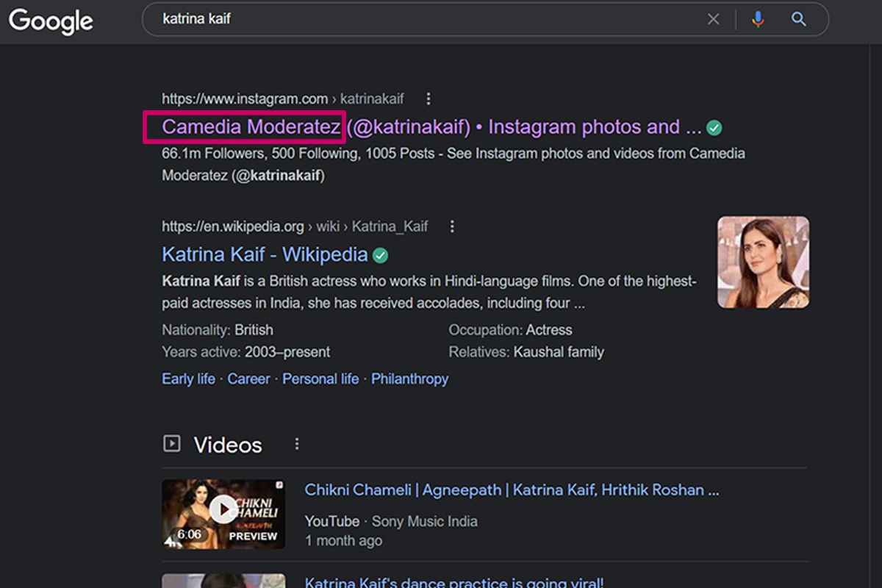This screenshot has width=882, height=588.
Task: Jump to the Philanthropy section link
Action: coord(409,379)
